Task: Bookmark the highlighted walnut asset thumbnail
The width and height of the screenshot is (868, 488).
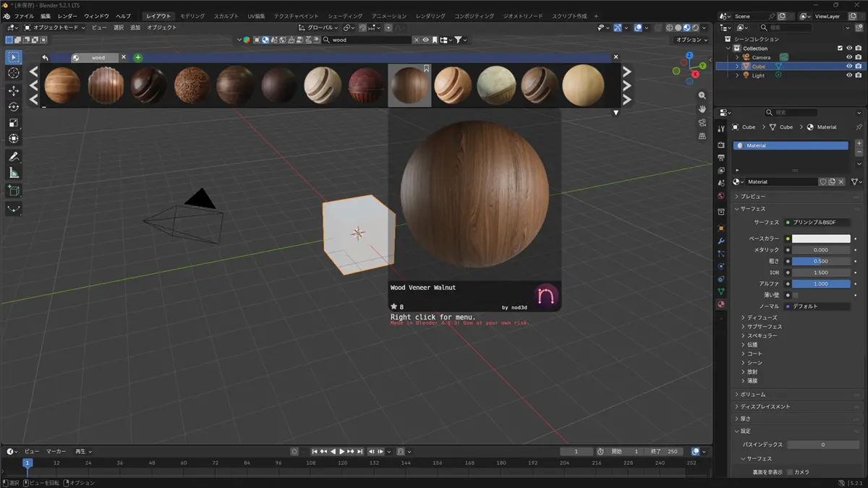Action: click(426, 69)
